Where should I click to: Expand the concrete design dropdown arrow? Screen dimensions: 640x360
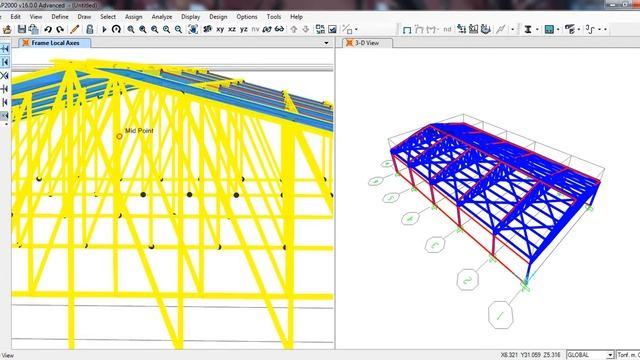(x=558, y=29)
